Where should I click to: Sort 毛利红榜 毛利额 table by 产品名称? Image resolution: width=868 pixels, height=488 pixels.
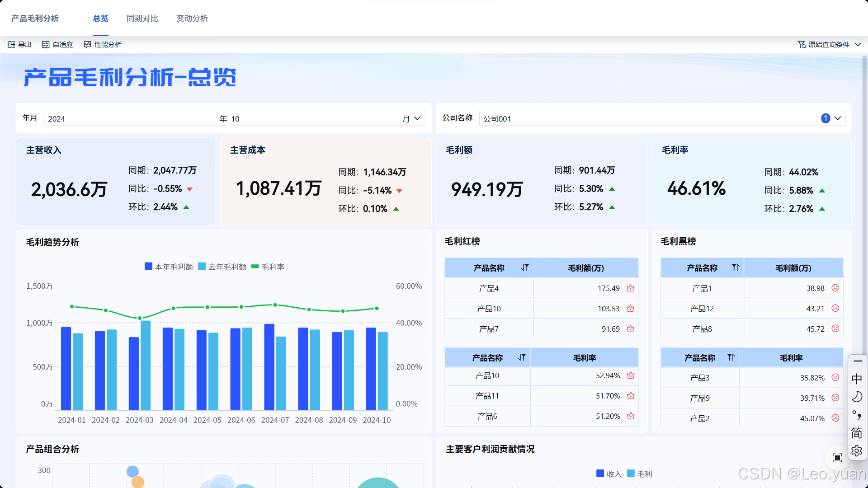[524, 267]
